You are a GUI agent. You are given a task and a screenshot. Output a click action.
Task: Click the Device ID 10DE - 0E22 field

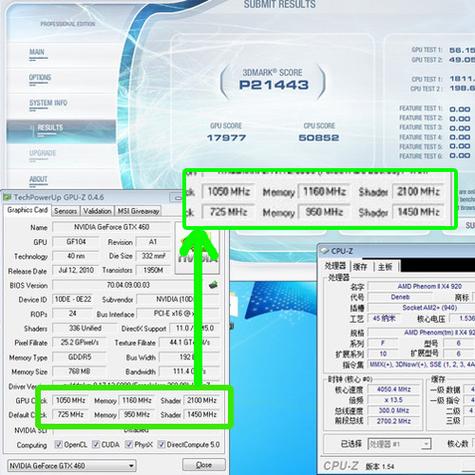[73, 300]
